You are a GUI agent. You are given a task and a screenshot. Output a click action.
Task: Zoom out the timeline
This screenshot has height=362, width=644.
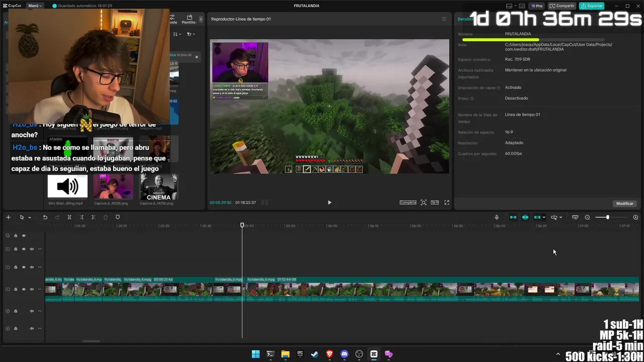click(587, 217)
